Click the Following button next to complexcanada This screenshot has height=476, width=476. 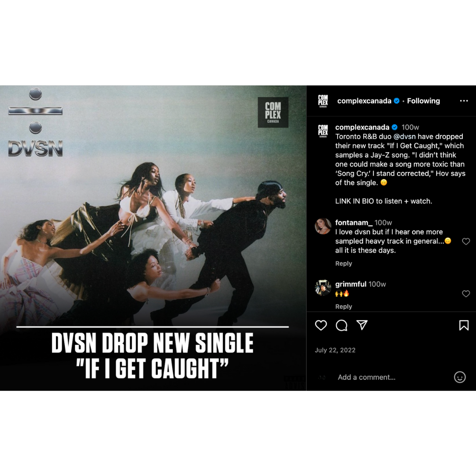pos(423,101)
